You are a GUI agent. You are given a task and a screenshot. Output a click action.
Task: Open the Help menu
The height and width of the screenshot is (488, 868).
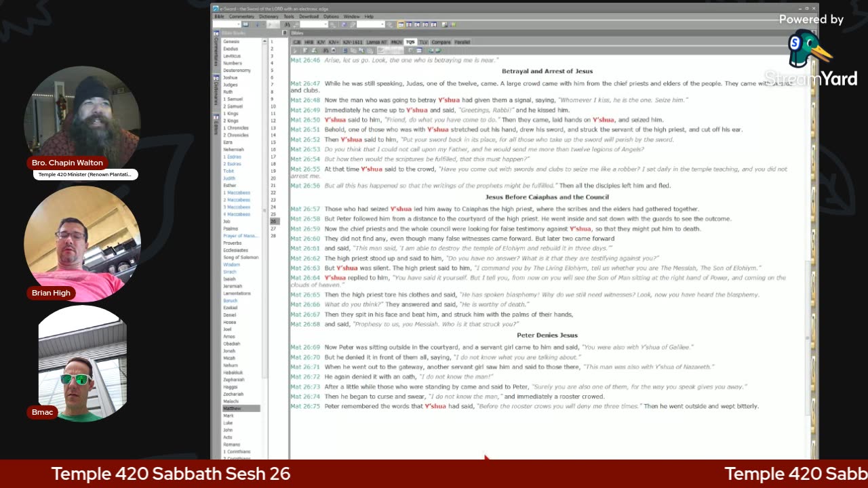(369, 16)
